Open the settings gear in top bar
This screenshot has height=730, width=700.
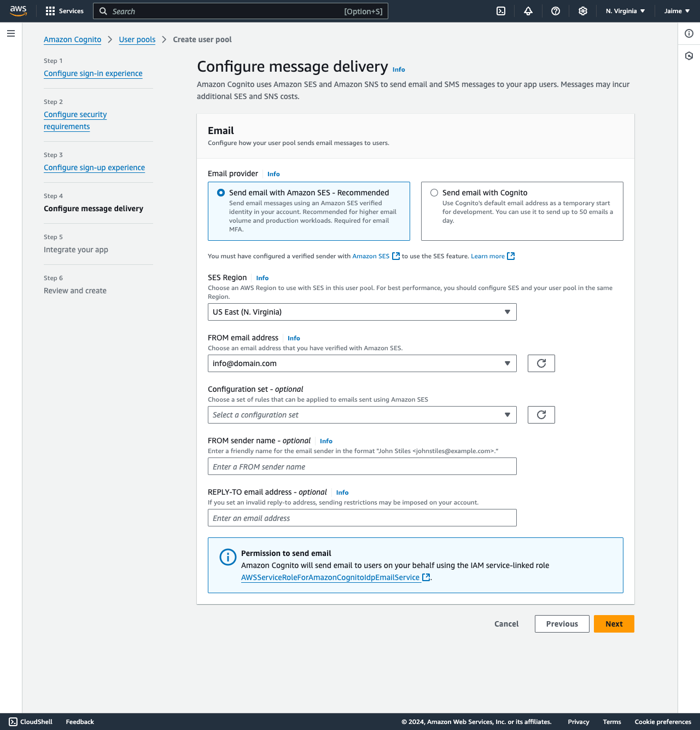coord(583,11)
